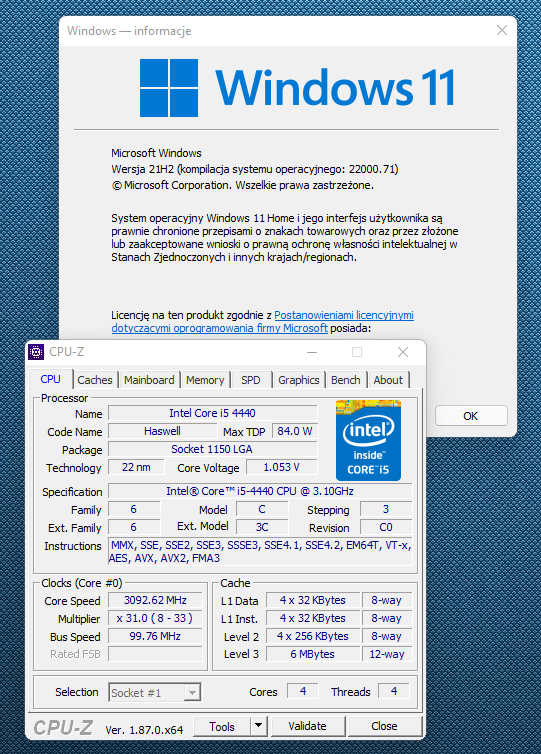Click the empty Rated FSB field

155,654
